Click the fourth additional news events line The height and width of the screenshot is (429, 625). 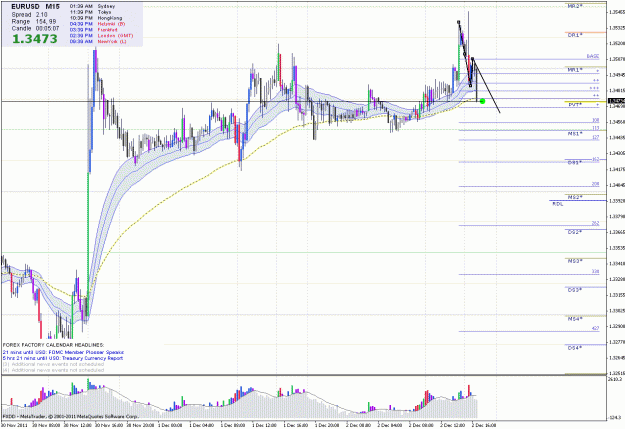pyautogui.click(x=53, y=370)
